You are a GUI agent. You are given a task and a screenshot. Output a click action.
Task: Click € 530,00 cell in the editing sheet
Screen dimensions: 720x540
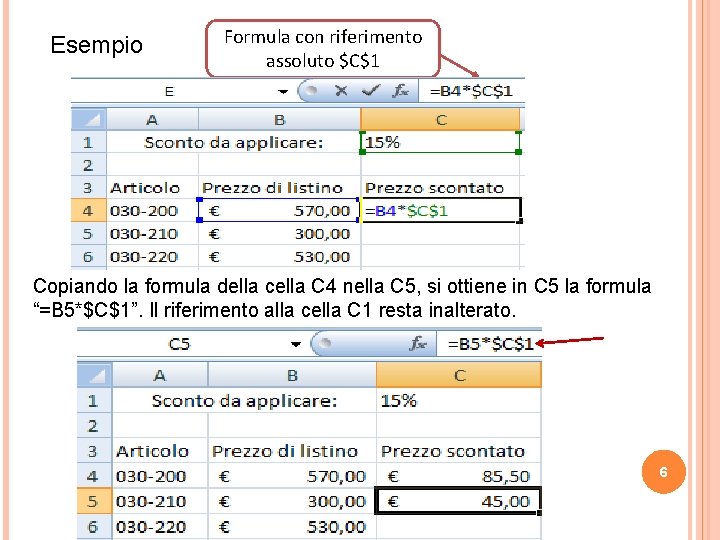tap(279, 257)
